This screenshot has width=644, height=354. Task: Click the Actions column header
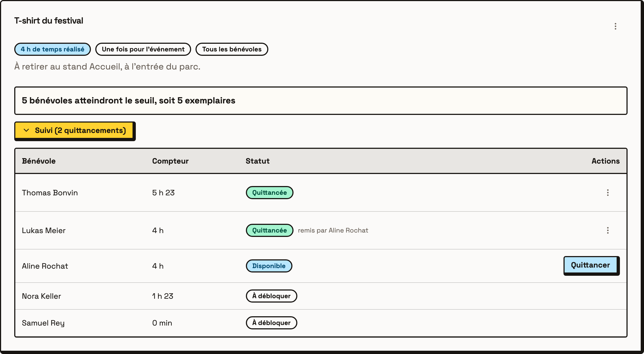[x=606, y=161]
